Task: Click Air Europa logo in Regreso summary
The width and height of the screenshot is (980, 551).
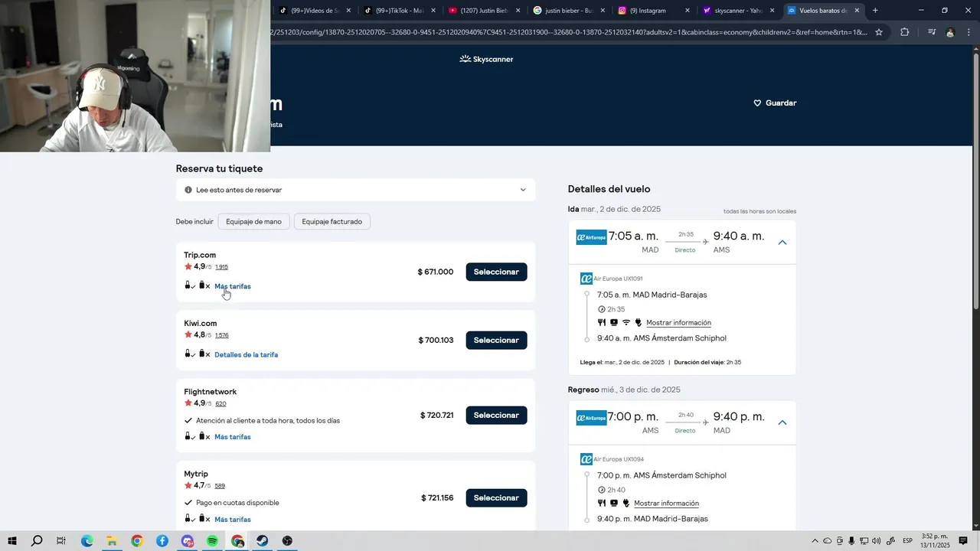Action: click(x=591, y=418)
